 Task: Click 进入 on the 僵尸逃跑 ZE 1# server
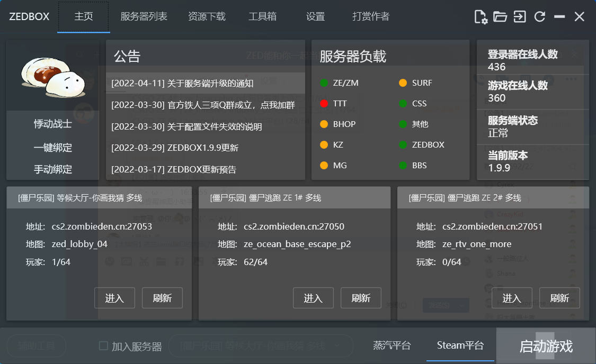(x=313, y=298)
